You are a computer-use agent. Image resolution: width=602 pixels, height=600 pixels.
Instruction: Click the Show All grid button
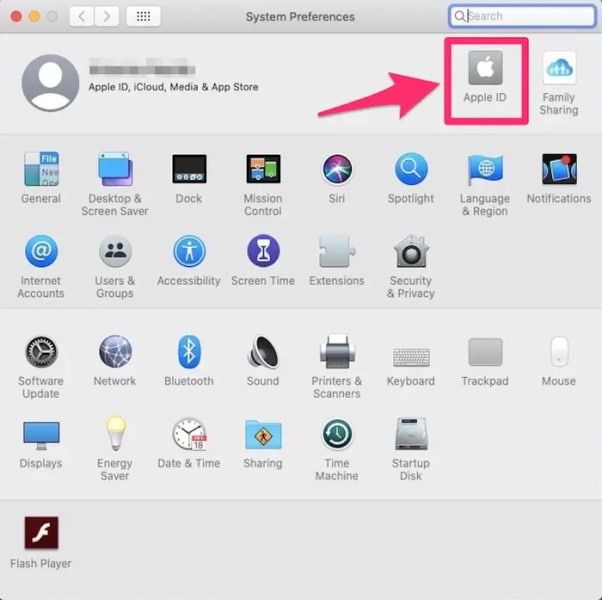(143, 16)
